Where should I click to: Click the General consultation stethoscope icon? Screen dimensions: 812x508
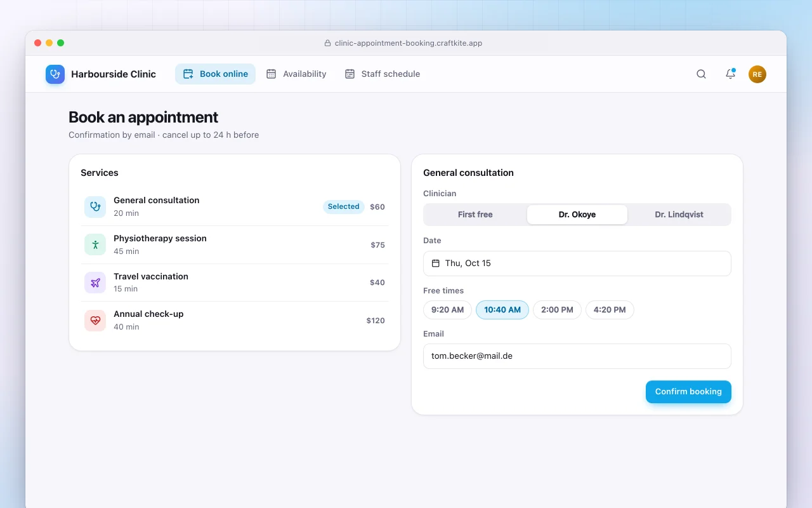click(95, 206)
